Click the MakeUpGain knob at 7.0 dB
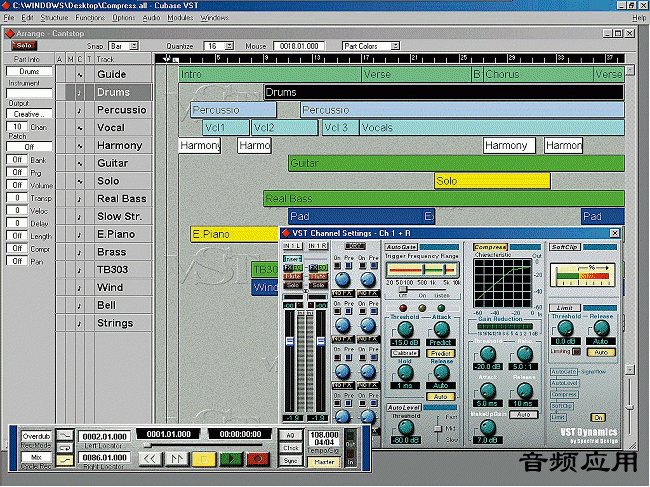Image resolution: width=650 pixels, height=487 pixels. pos(488,427)
